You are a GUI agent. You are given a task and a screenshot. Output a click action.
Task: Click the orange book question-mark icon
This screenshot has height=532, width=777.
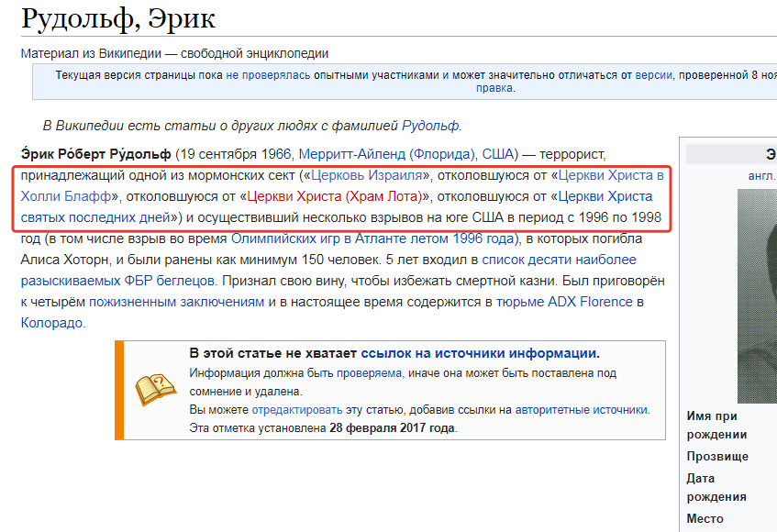(156, 390)
